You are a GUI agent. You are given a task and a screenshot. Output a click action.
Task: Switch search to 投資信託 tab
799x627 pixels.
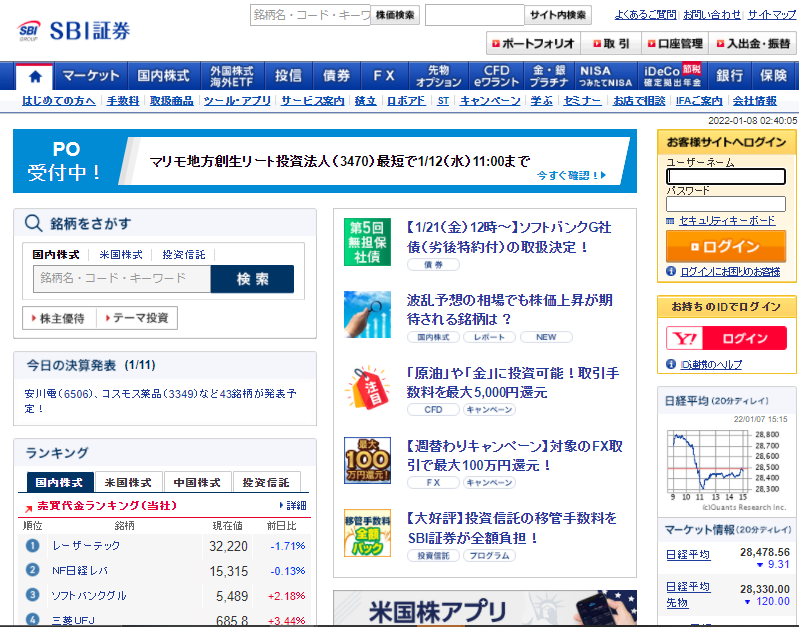pos(184,254)
